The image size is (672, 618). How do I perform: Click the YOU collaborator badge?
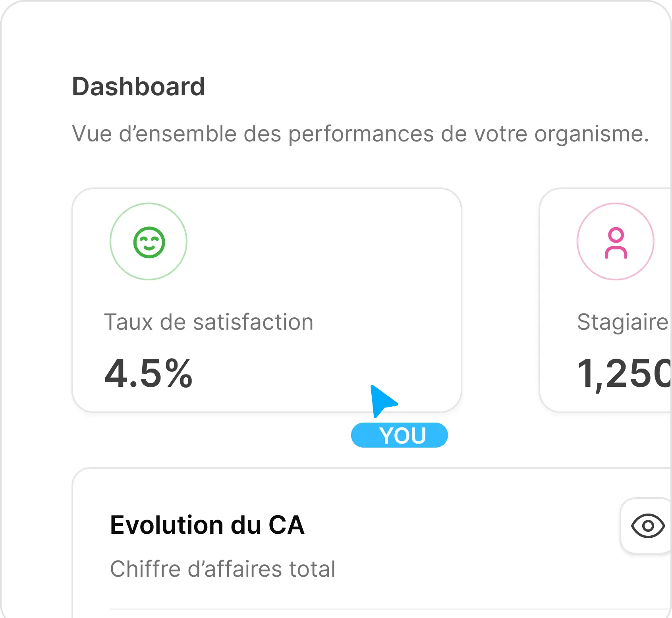[x=400, y=435]
